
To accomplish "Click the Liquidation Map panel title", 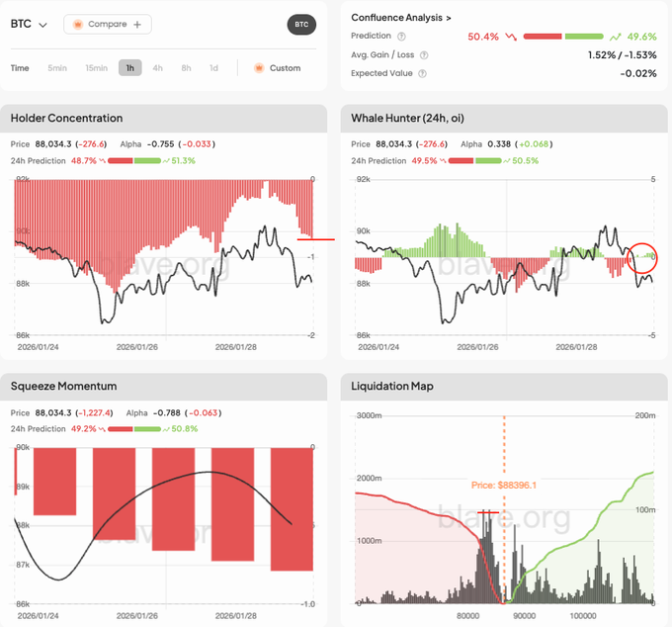I will (x=392, y=387).
